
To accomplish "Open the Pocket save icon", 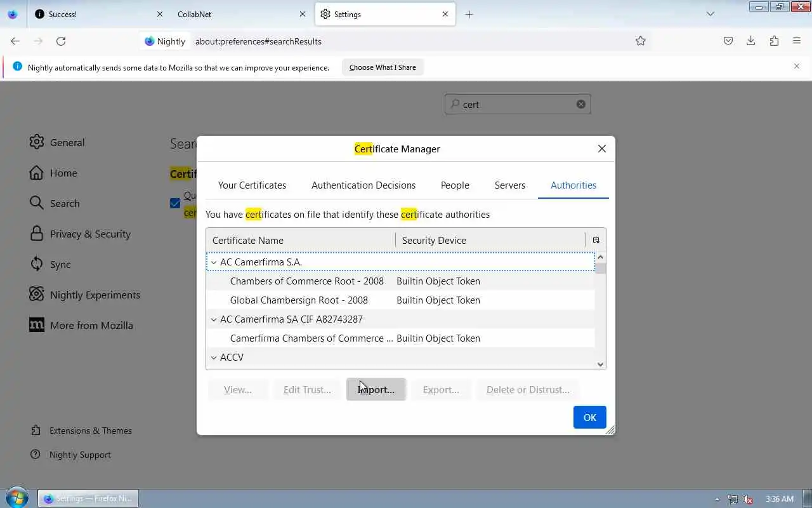I will click(728, 41).
